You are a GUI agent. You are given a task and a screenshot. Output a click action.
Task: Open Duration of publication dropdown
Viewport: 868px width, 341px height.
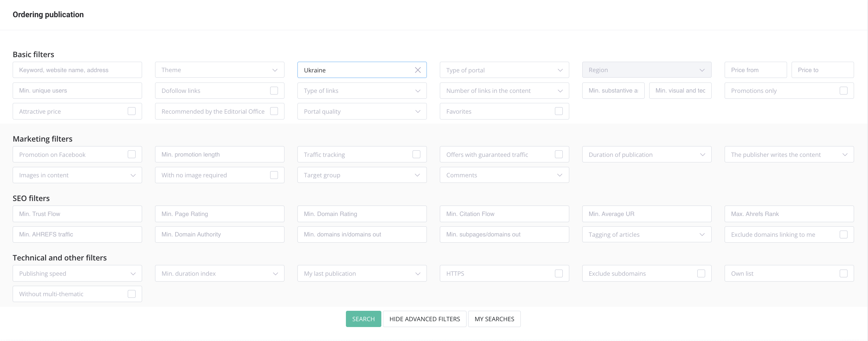point(647,154)
